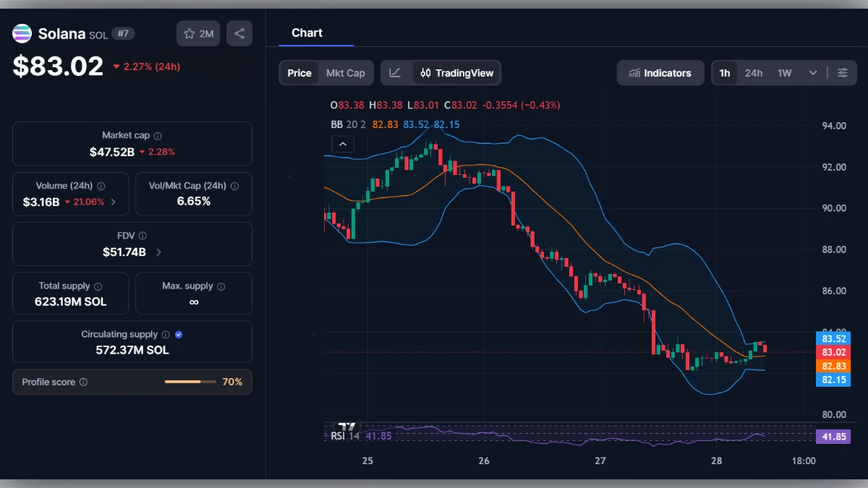
Task: Click the $83.02 price heading
Action: click(56, 66)
